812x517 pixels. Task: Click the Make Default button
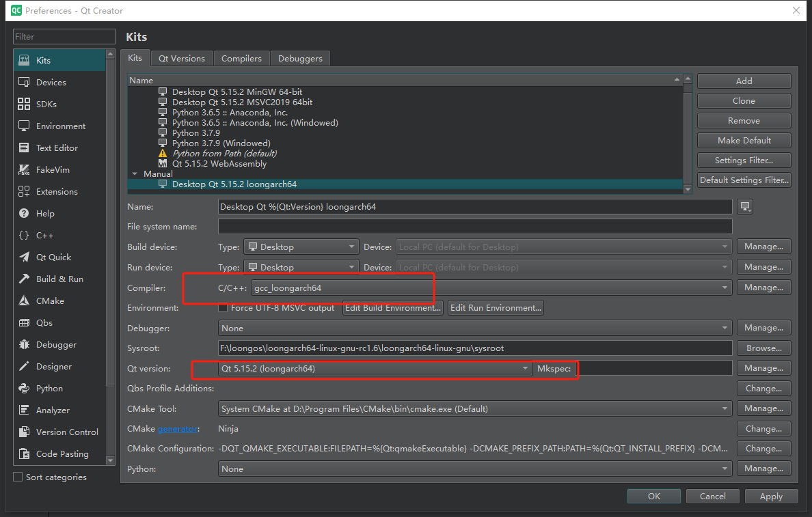pos(744,140)
